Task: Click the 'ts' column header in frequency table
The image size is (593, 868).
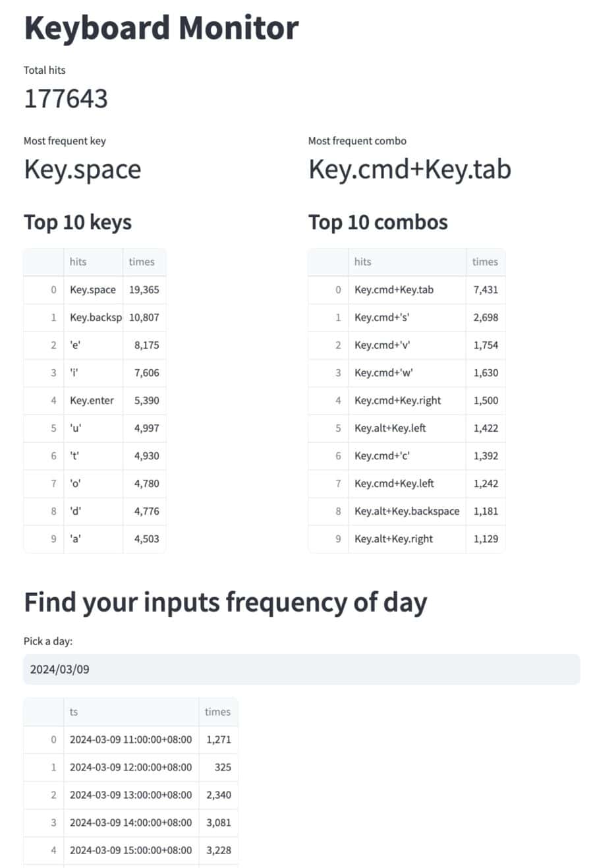Action: (x=74, y=712)
